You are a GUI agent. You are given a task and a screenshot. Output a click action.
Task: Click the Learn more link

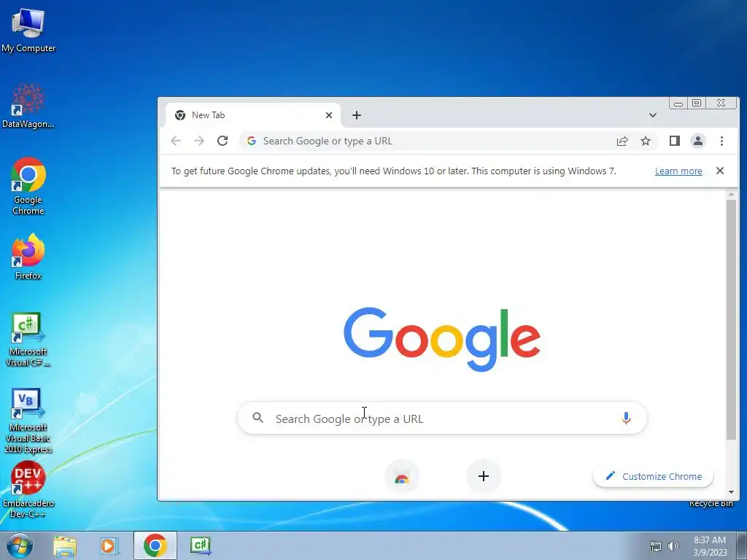pos(678,171)
